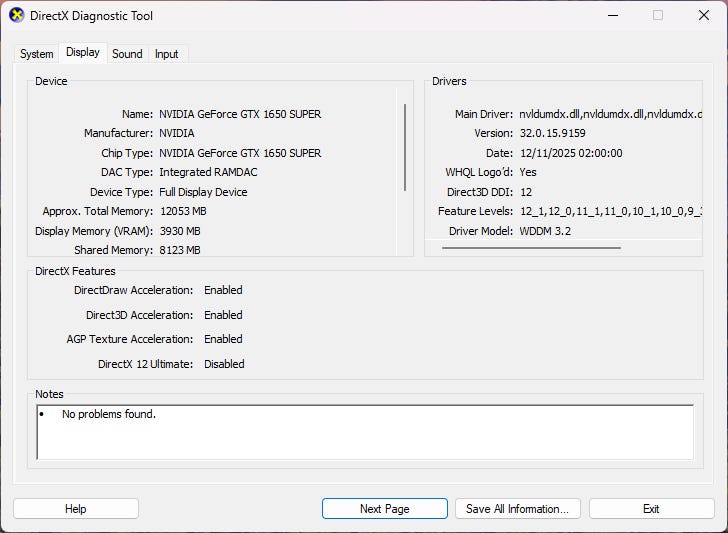Click the Approx. Total Memory label

tap(98, 211)
